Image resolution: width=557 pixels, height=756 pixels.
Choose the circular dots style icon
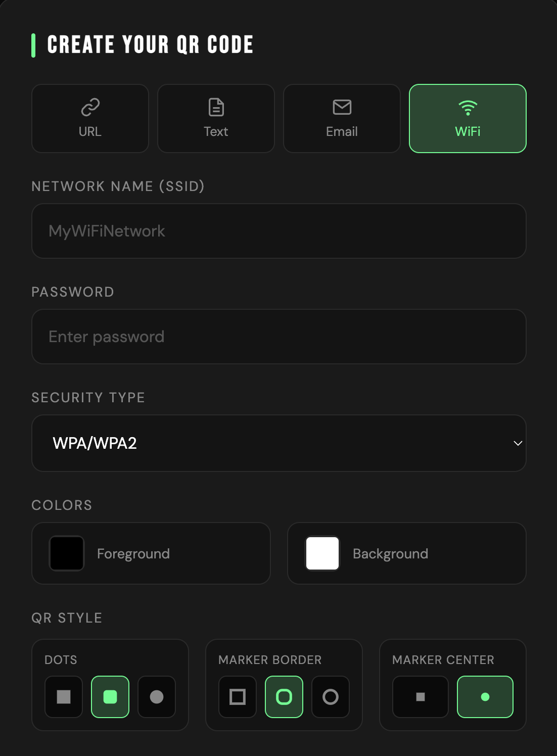(157, 697)
